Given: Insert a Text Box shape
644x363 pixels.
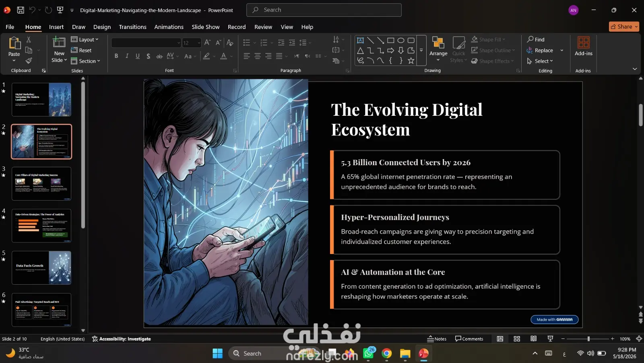Looking at the screenshot, I should (360, 40).
